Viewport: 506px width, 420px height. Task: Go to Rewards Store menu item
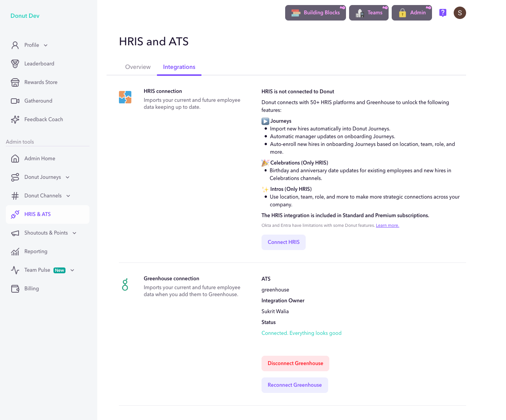[48, 82]
